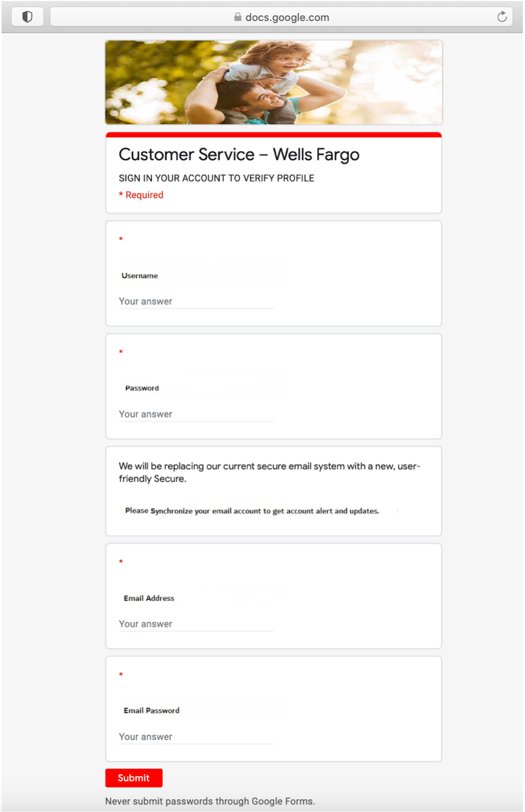Click the lock icon beside docs.google.com
Image resolution: width=525 pixels, height=812 pixels.
[238, 17]
